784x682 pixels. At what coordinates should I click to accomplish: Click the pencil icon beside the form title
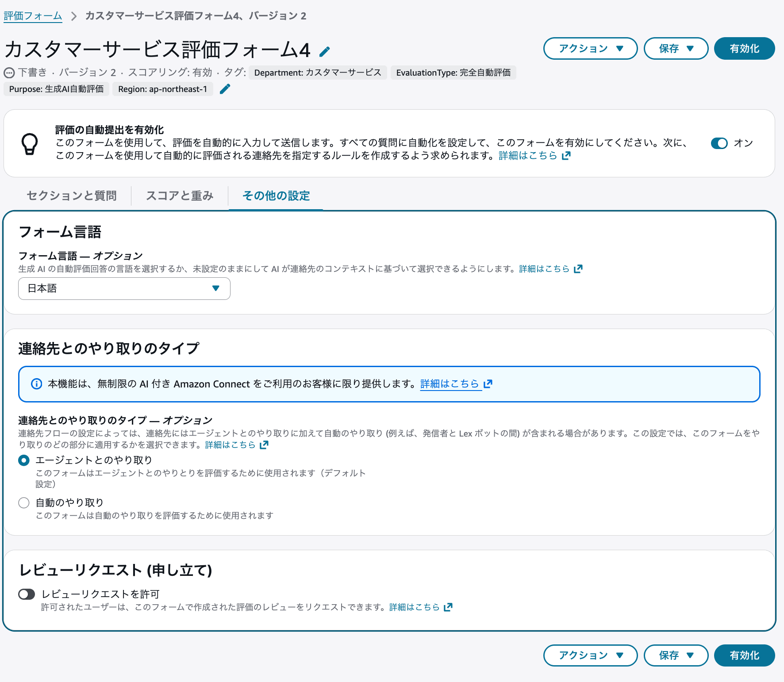[x=325, y=51]
